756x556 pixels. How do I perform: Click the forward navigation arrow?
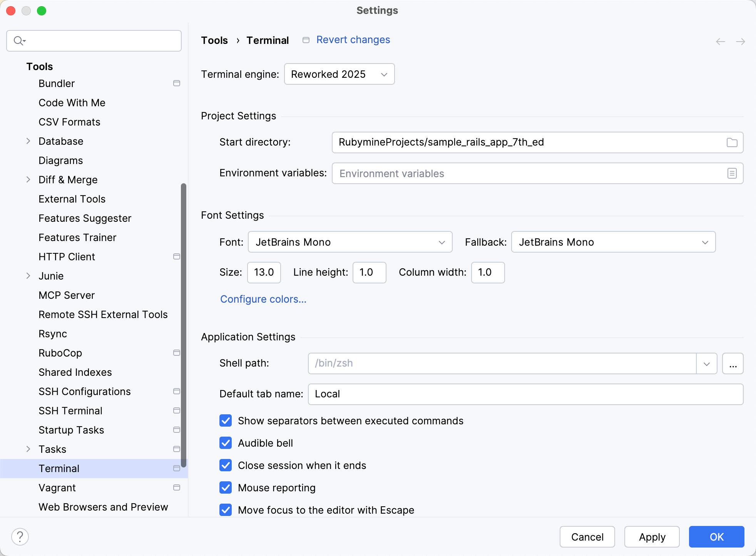pos(741,41)
